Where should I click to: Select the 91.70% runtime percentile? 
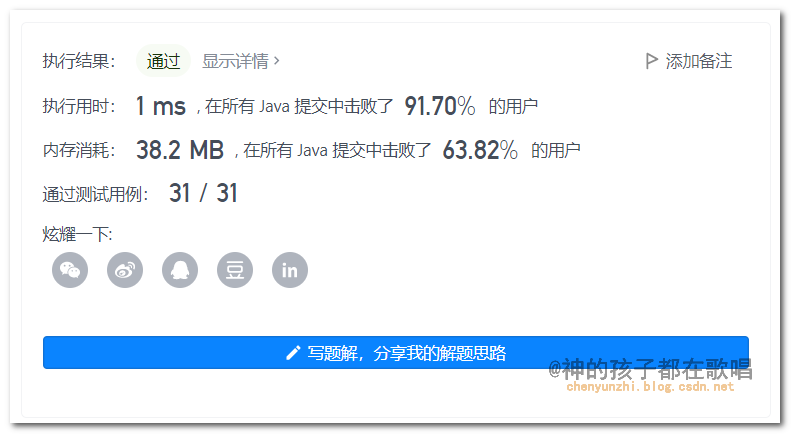(x=440, y=106)
